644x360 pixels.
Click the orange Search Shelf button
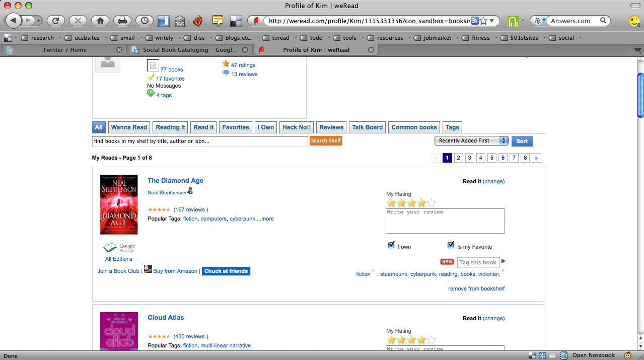coord(326,141)
